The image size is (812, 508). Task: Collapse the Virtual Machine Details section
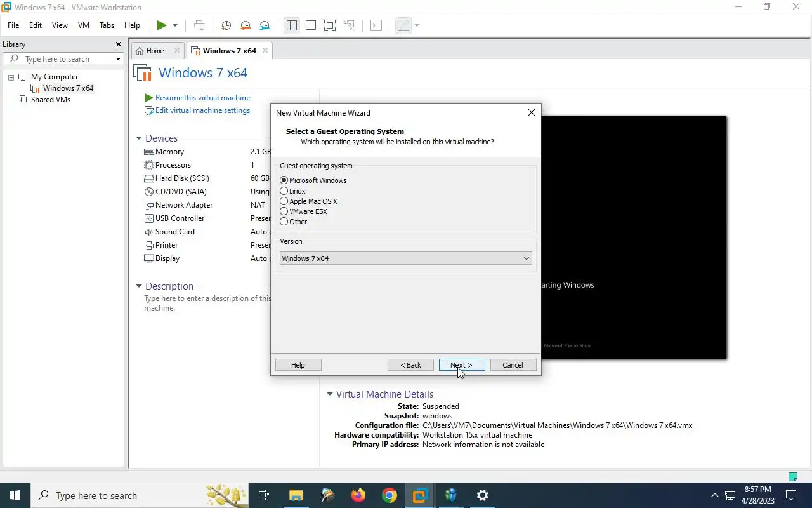tap(330, 394)
